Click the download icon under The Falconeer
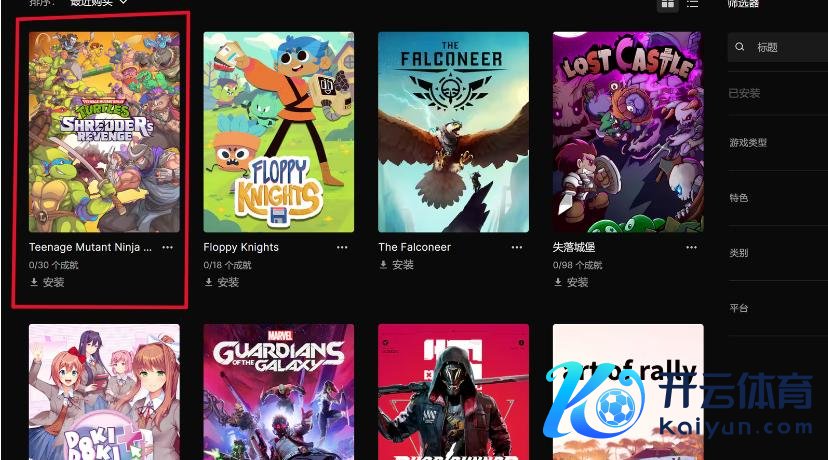The width and height of the screenshot is (828, 460). tap(383, 265)
